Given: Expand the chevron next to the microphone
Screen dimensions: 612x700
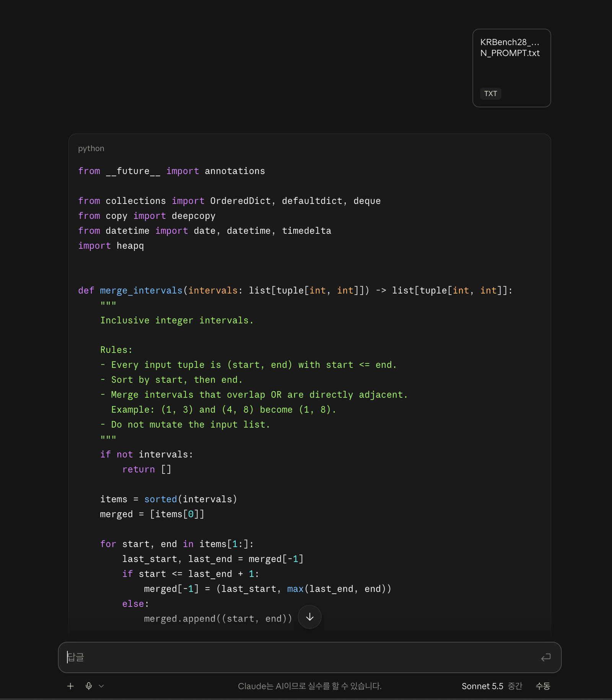Looking at the screenshot, I should [x=101, y=686].
